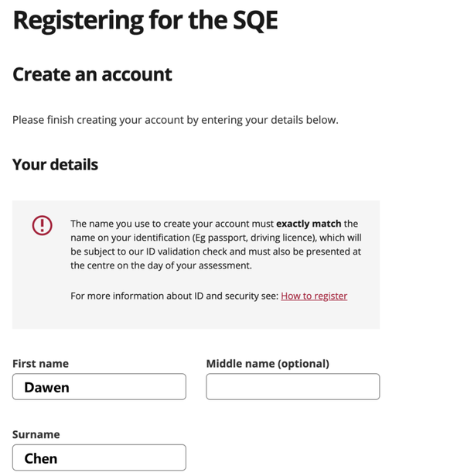
Task: Click the Your details heading
Action: pyautogui.click(x=55, y=165)
